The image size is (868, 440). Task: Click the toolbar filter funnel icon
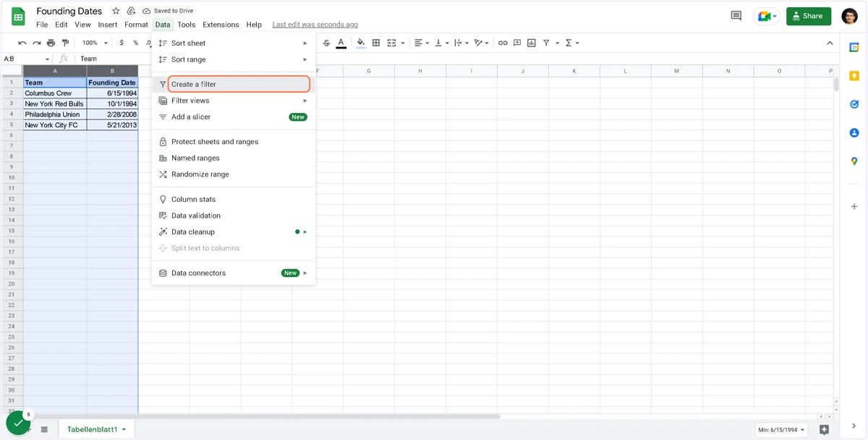[x=546, y=43]
